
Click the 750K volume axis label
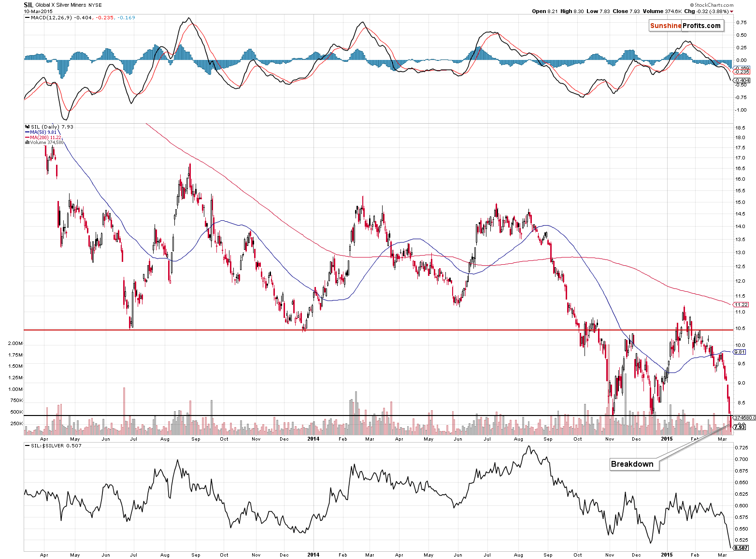16,401
